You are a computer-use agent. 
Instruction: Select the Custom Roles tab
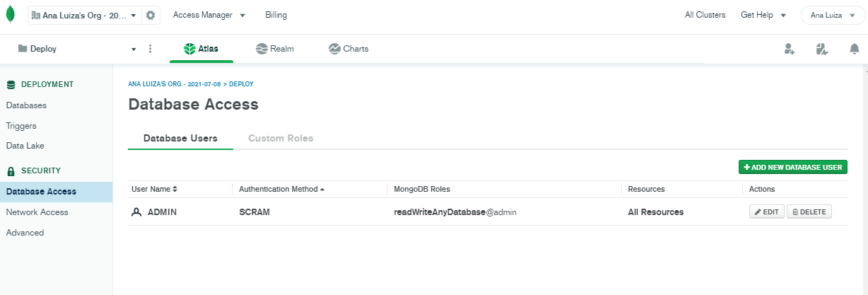[281, 138]
